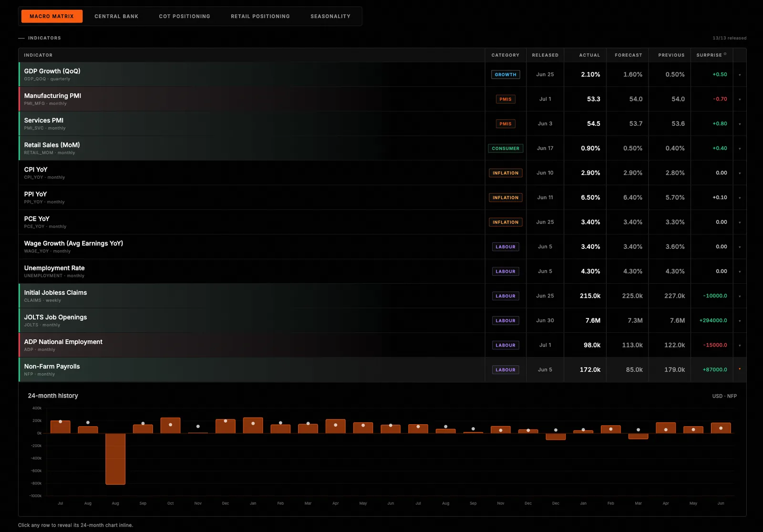
Task: Expand the CPI YoY row chevron
Action: pyautogui.click(x=740, y=173)
